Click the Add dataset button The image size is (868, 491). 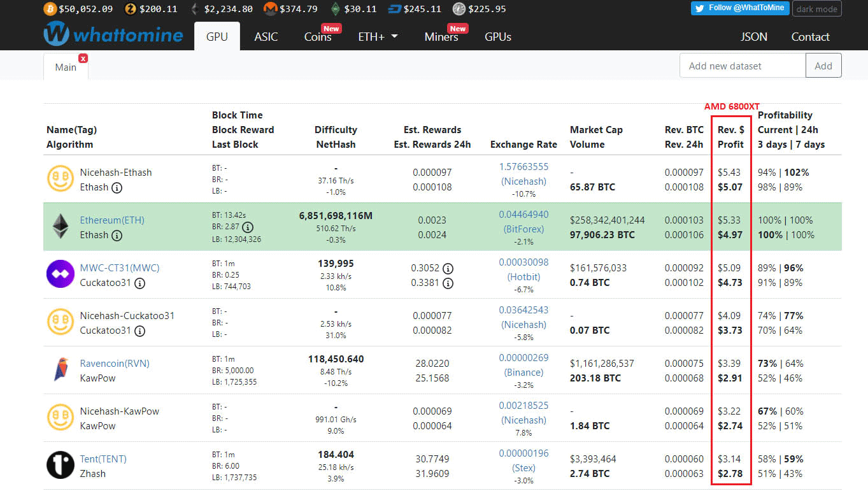[x=823, y=66]
